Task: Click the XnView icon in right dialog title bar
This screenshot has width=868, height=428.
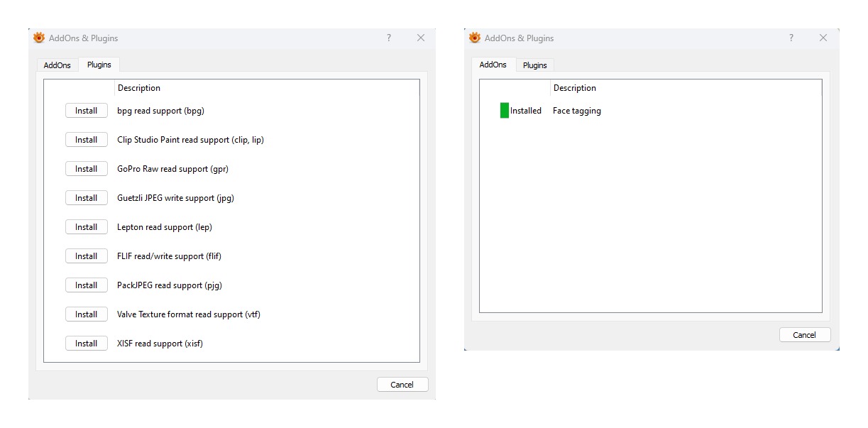Action: pos(475,38)
